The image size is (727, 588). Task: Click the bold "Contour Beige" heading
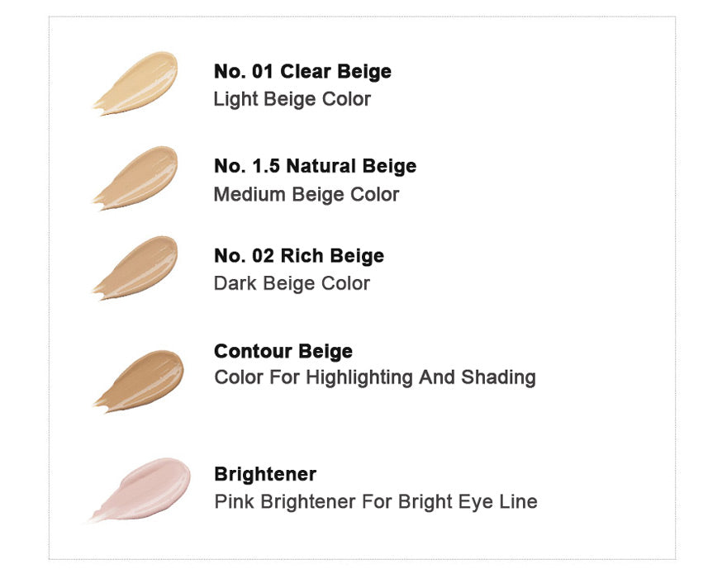click(283, 351)
